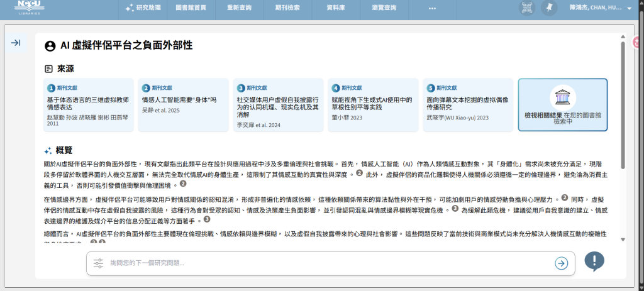Screen dimensions: 644x291
Task: Open source card 情感人工智能需要“身体”吗
Action: click(183, 105)
